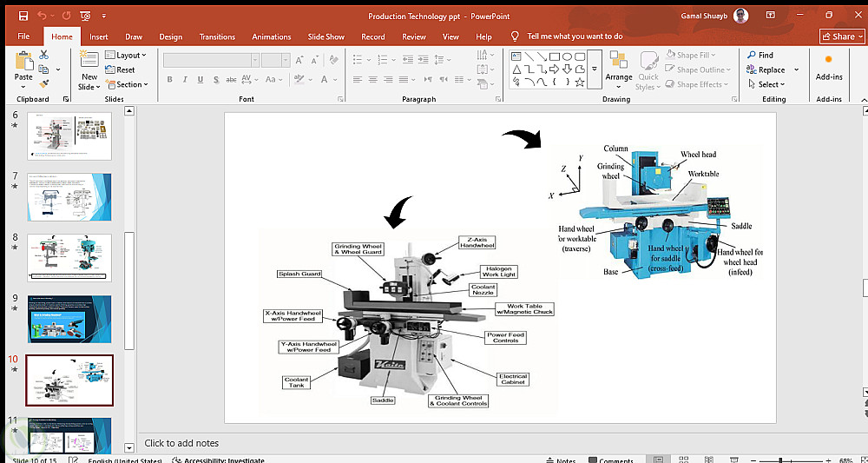Open the Add-ins icon
This screenshot has height=463, width=868.
(828, 60)
